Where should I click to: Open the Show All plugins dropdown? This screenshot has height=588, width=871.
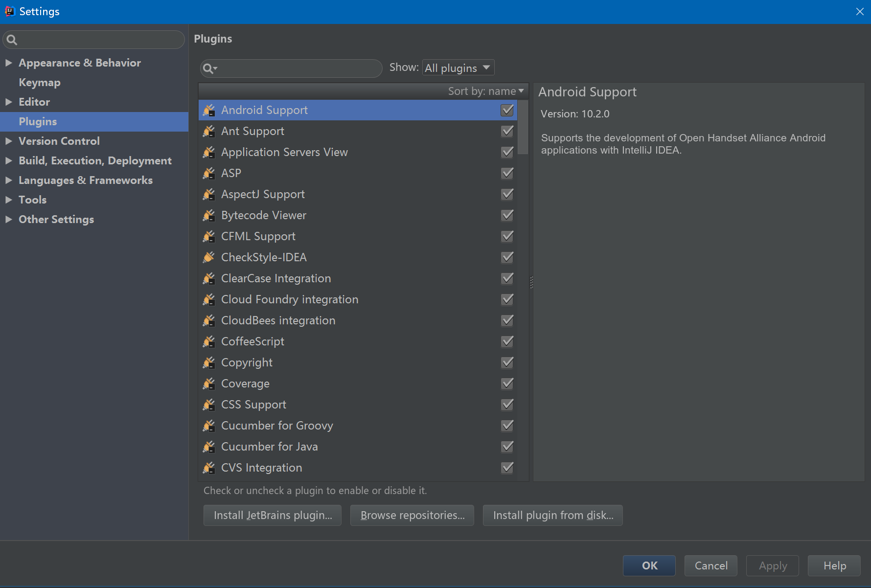tap(458, 68)
